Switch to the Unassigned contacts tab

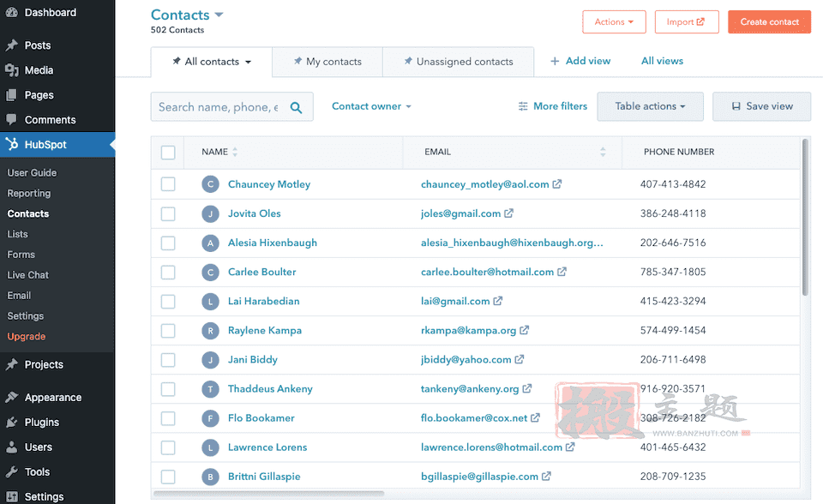(458, 62)
